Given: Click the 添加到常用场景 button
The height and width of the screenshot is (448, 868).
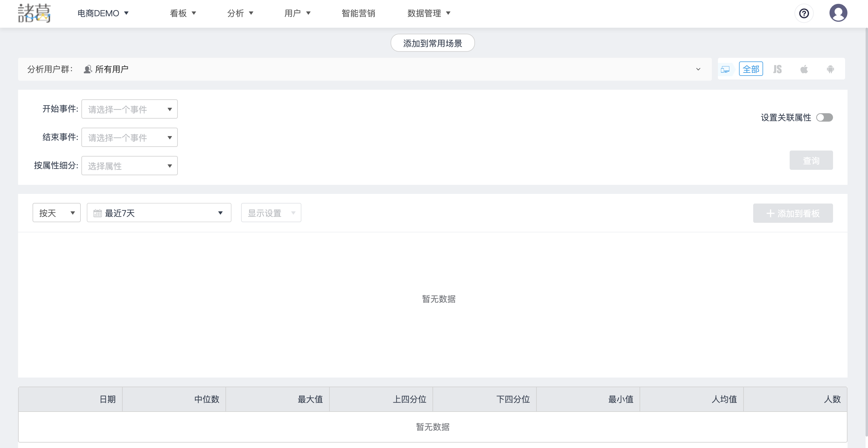Looking at the screenshot, I should (x=433, y=43).
